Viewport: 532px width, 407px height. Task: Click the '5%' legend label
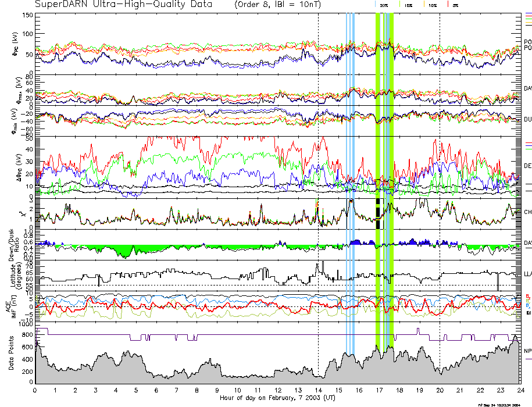coord(455,6)
